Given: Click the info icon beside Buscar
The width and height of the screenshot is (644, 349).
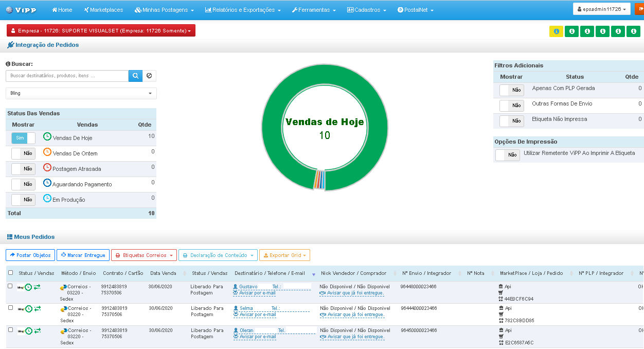Looking at the screenshot, I should (8, 64).
